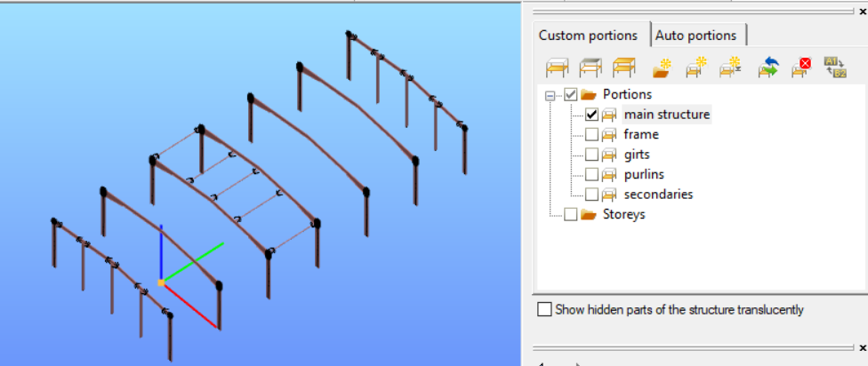Image resolution: width=868 pixels, height=366 pixels.
Task: Enable the frame portion checkbox
Action: point(591,134)
